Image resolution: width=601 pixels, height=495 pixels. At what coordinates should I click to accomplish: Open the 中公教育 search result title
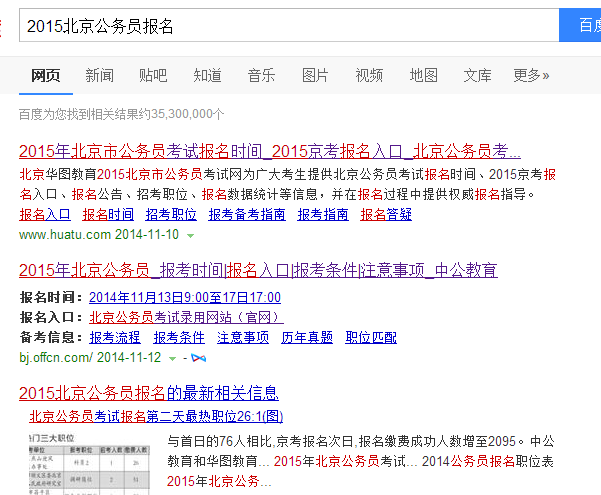[x=258, y=270]
